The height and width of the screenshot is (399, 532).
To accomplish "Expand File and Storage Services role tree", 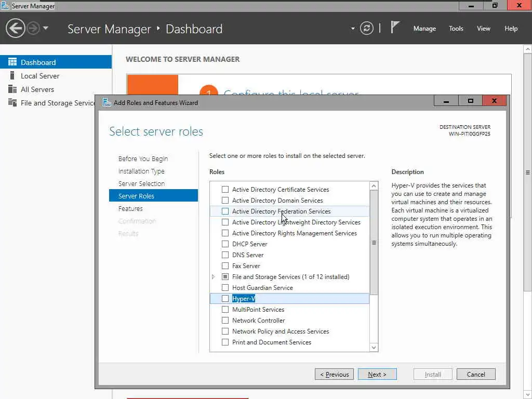I will click(x=214, y=277).
